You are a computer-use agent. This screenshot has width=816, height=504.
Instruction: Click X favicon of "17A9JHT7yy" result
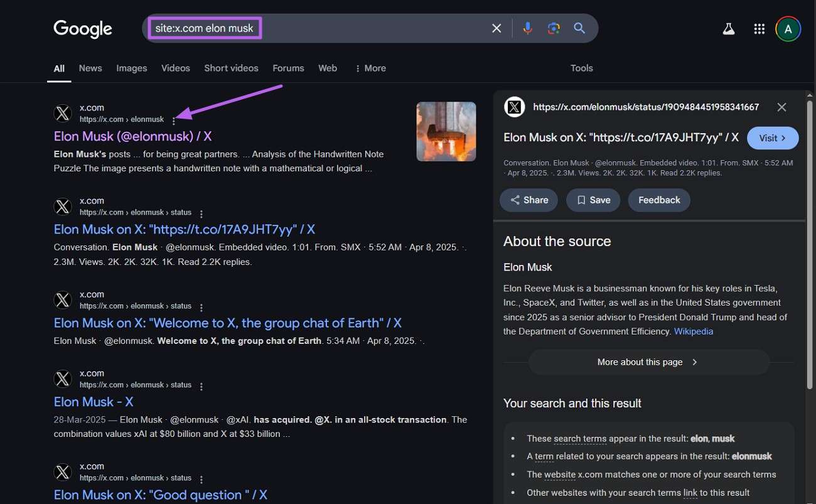(x=63, y=207)
